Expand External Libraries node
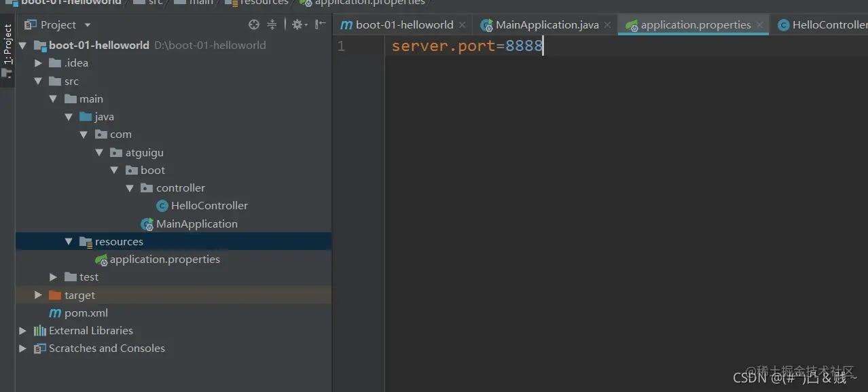This screenshot has height=392, width=868. pos(23,331)
